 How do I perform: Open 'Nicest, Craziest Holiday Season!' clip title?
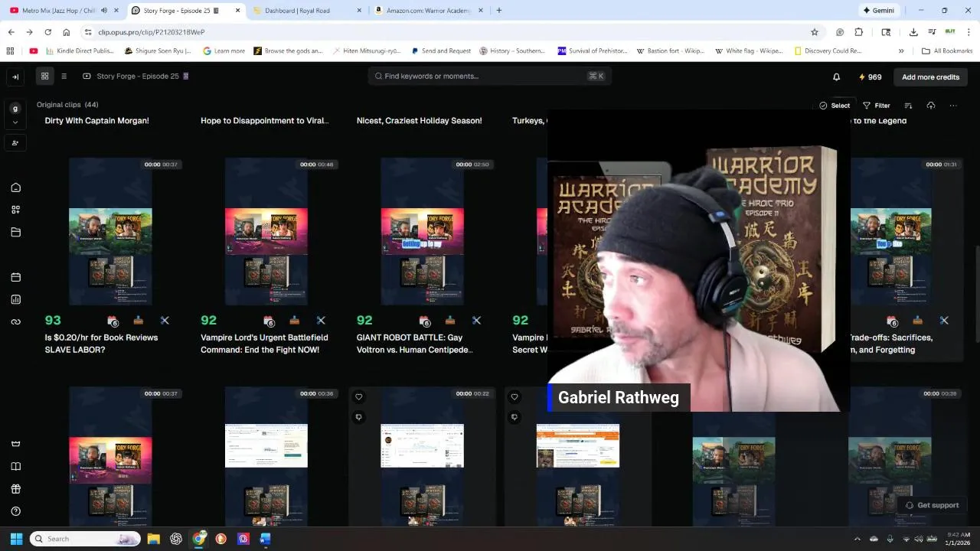(419, 121)
